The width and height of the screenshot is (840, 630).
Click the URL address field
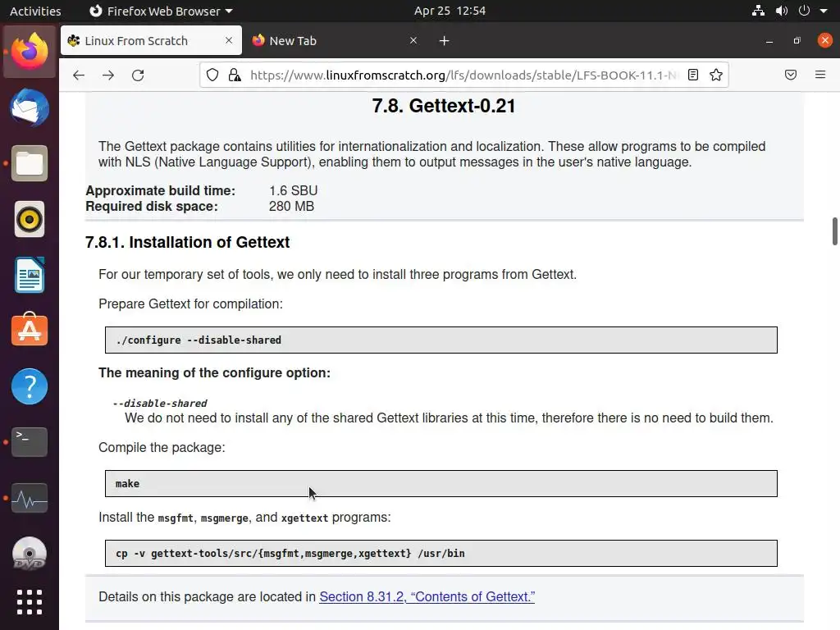459,75
